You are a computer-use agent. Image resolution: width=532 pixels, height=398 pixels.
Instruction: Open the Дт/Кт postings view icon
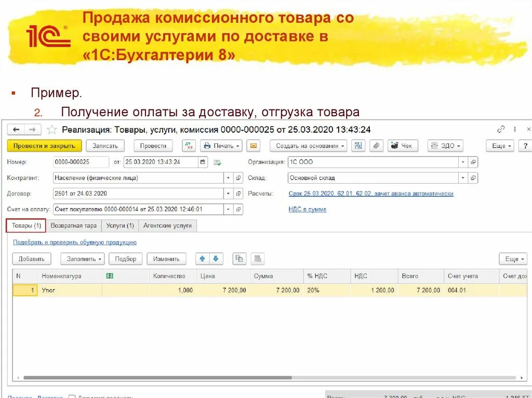pos(189,146)
